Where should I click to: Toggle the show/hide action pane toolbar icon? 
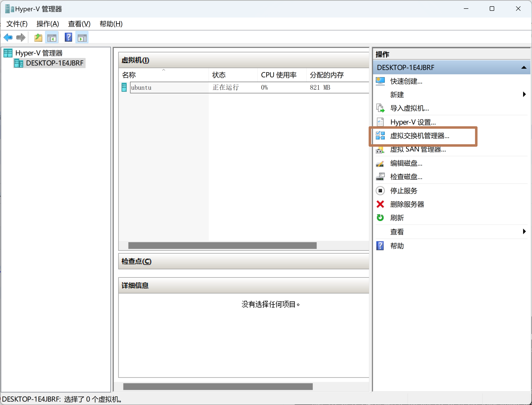(82, 38)
